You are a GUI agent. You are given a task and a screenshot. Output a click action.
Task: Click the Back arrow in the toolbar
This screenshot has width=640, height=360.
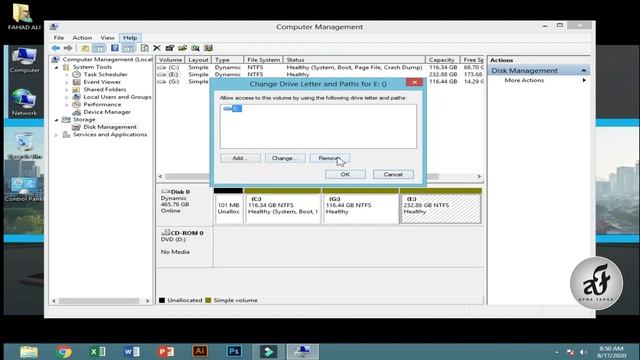point(56,48)
